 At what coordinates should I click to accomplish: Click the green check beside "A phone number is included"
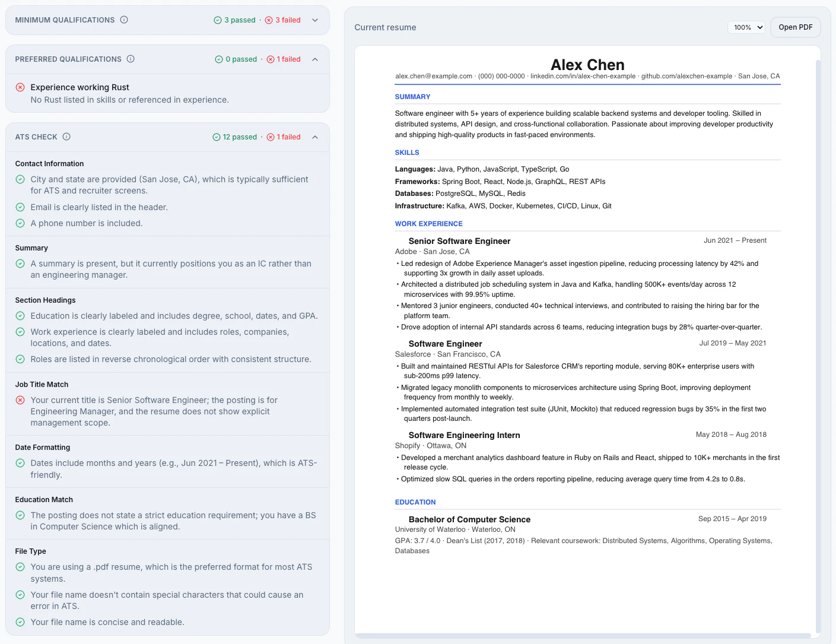point(20,223)
